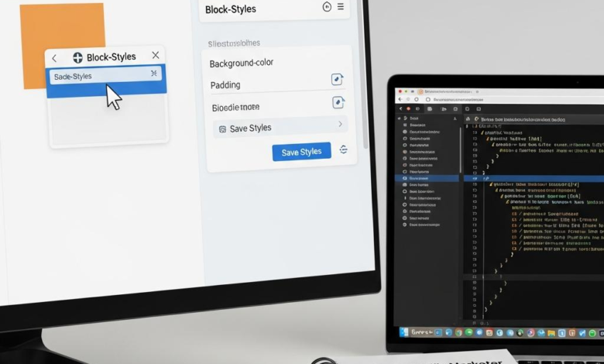The height and width of the screenshot is (364, 604).
Task: Click the back arrow in Block-Styles popup
Action: tap(54, 58)
